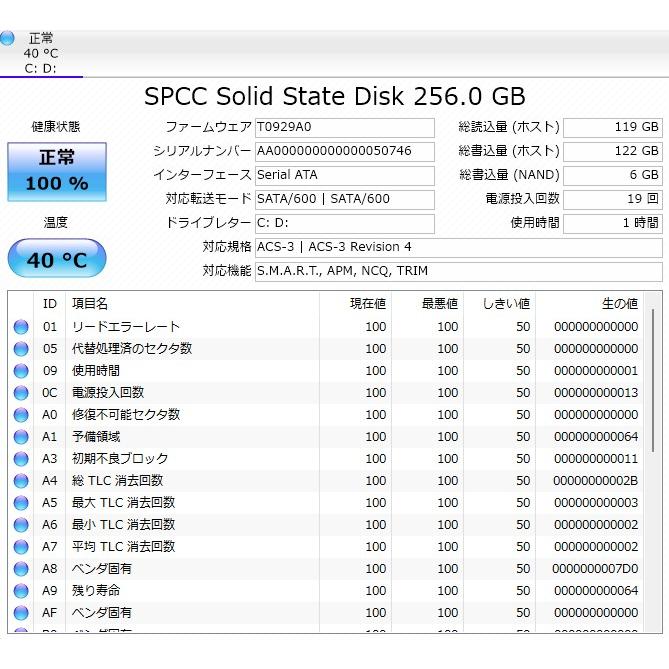Select the 電源投入回数 attribute name in the table
This screenshot has height=669, width=669.
click(108, 393)
